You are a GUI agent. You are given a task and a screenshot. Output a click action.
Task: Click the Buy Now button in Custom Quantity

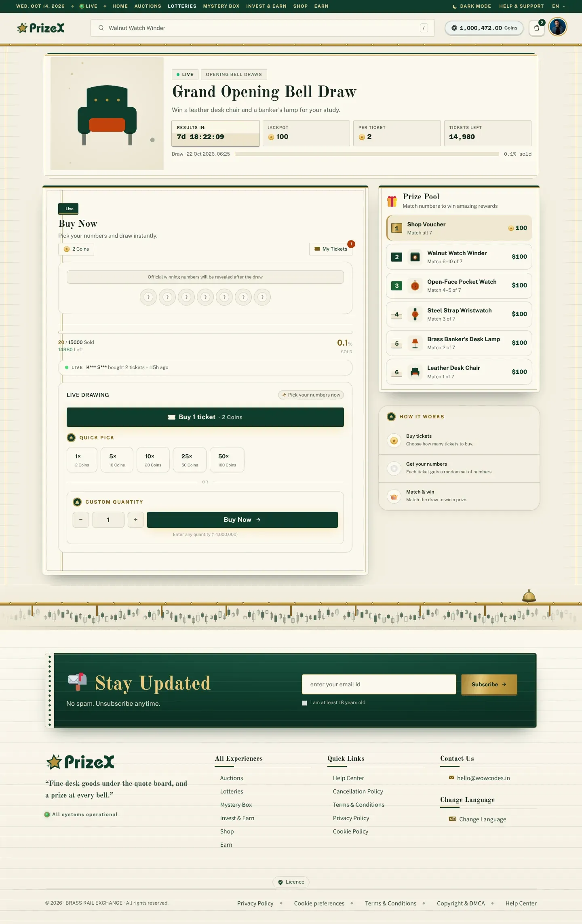tap(242, 520)
